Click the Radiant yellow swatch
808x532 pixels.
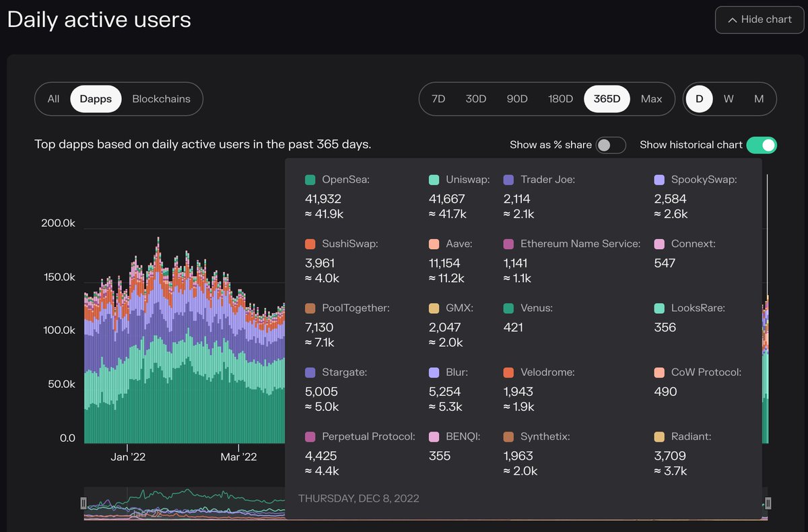click(659, 436)
